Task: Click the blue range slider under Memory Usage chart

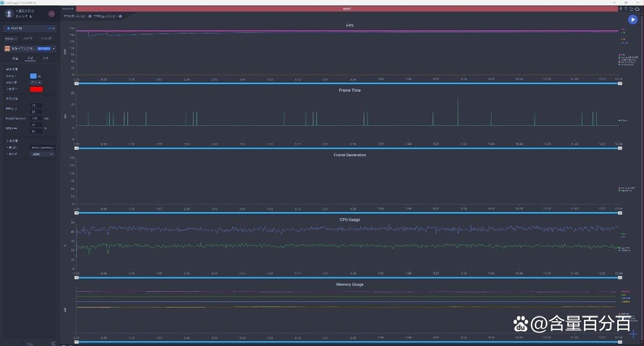Action: point(349,342)
